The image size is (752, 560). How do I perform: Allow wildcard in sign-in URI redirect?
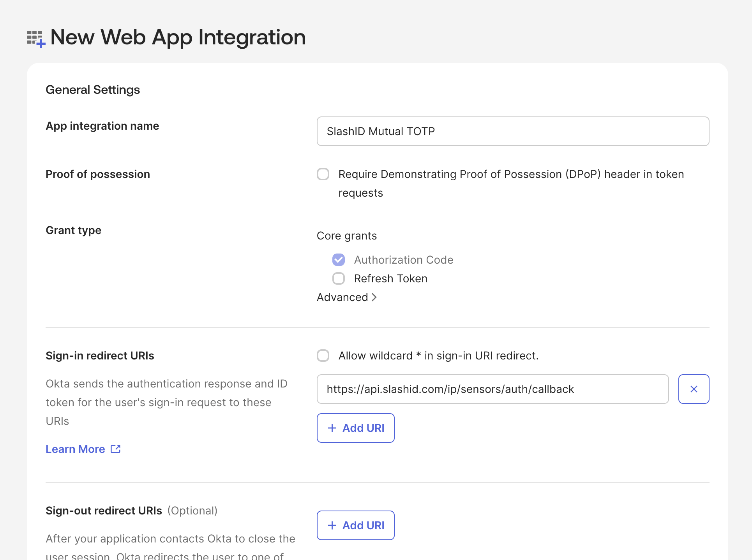323,356
